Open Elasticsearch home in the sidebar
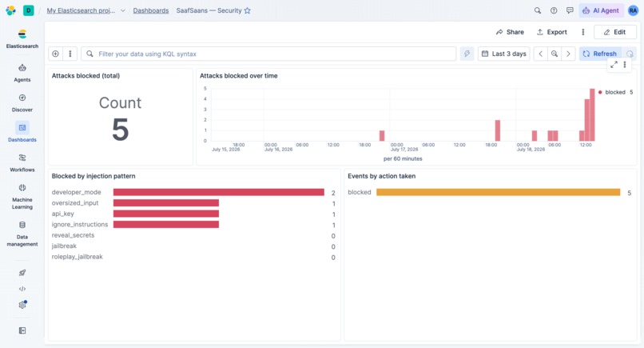 [x=22, y=38]
